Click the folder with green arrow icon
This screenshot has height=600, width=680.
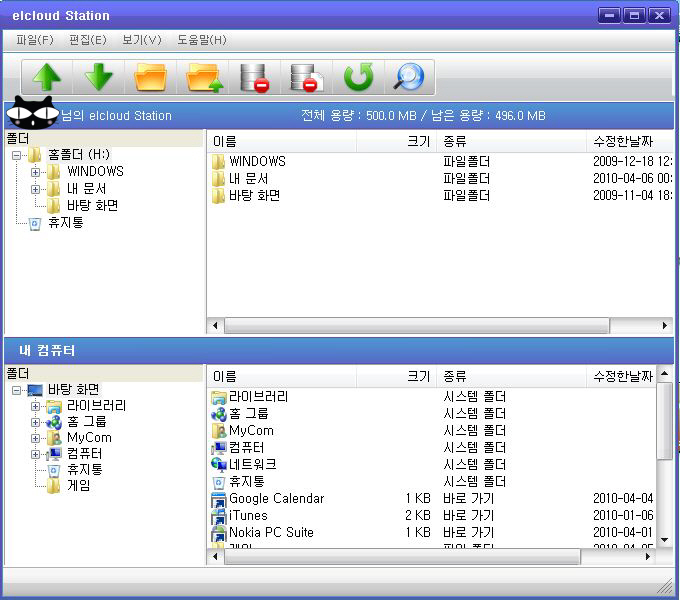203,77
